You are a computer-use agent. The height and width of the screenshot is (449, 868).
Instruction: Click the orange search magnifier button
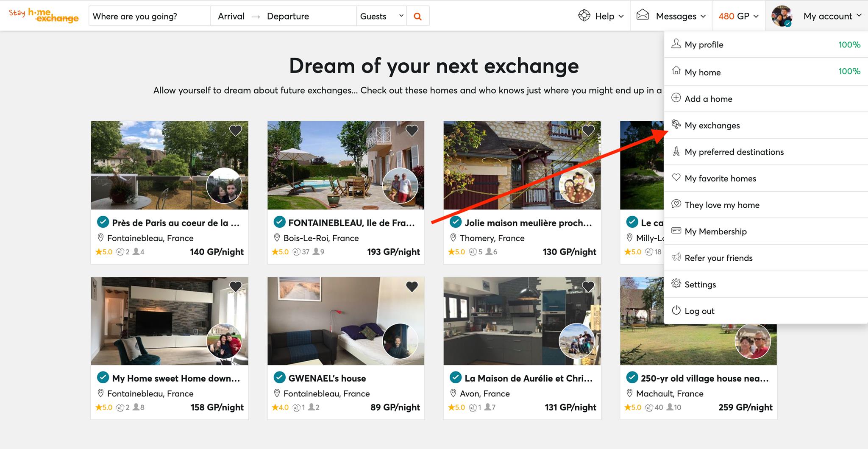[417, 16]
